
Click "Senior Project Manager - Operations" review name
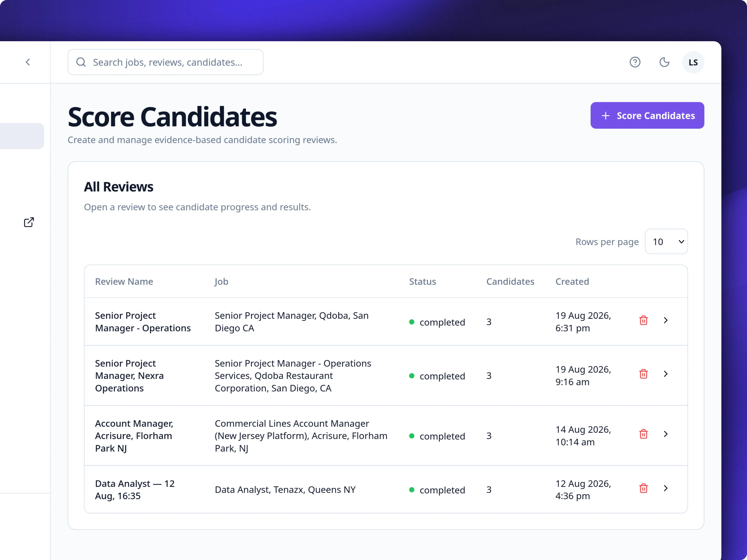[x=143, y=322]
